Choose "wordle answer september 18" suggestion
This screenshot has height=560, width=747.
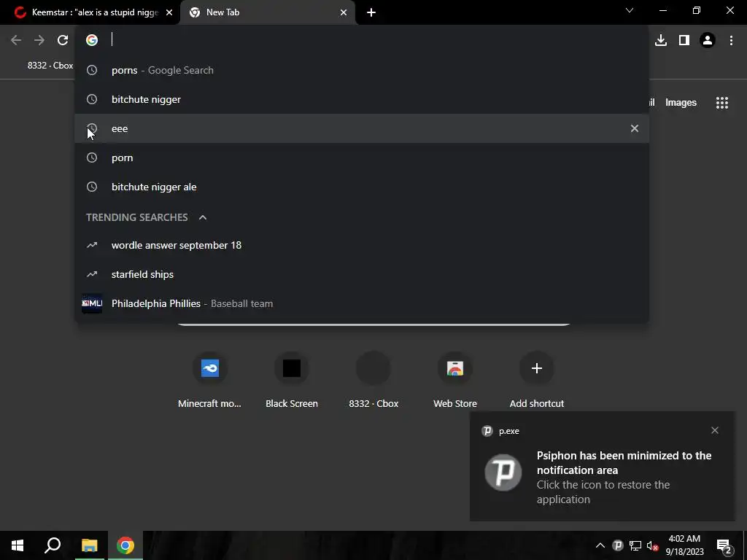pyautogui.click(x=362, y=245)
